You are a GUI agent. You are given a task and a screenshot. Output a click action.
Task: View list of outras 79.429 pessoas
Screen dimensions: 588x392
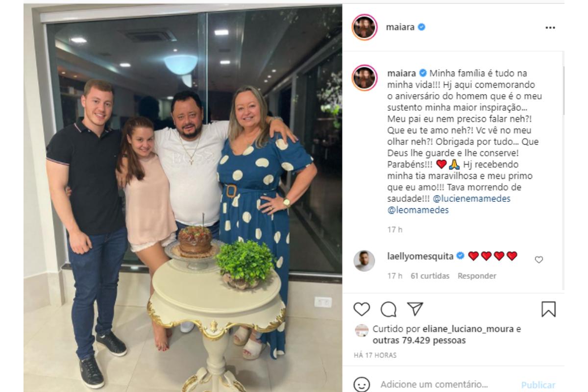[x=419, y=340]
